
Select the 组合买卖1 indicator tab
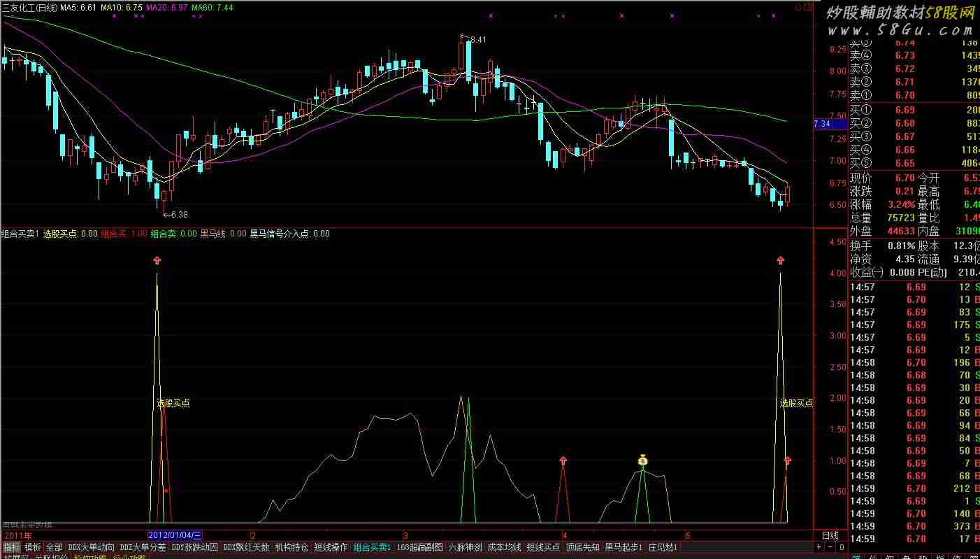(x=372, y=547)
